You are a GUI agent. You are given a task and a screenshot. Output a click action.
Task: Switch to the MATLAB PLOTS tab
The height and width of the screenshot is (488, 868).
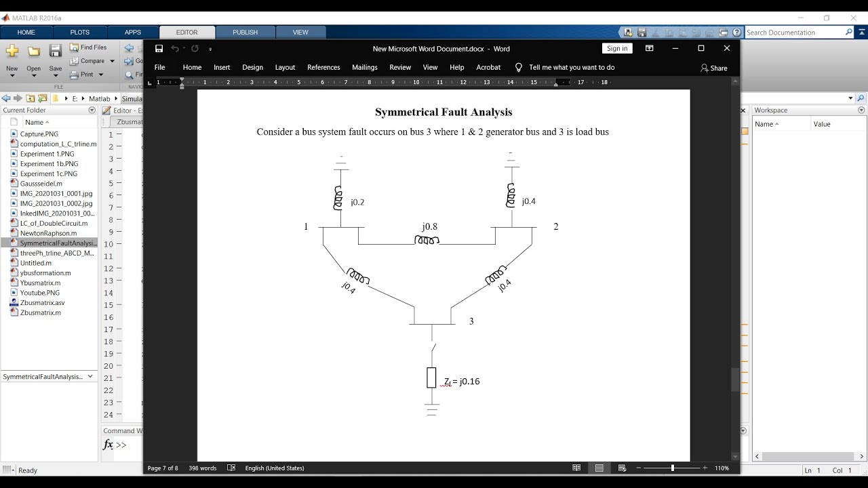coord(79,33)
